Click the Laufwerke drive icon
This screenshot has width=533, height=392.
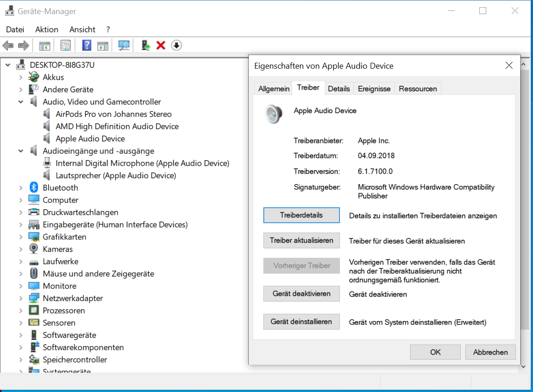click(x=34, y=262)
